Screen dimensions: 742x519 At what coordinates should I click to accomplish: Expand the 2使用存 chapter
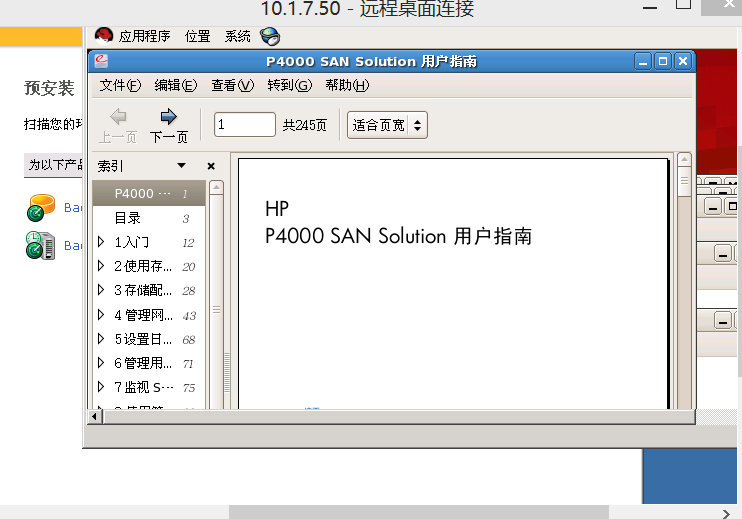point(101,265)
